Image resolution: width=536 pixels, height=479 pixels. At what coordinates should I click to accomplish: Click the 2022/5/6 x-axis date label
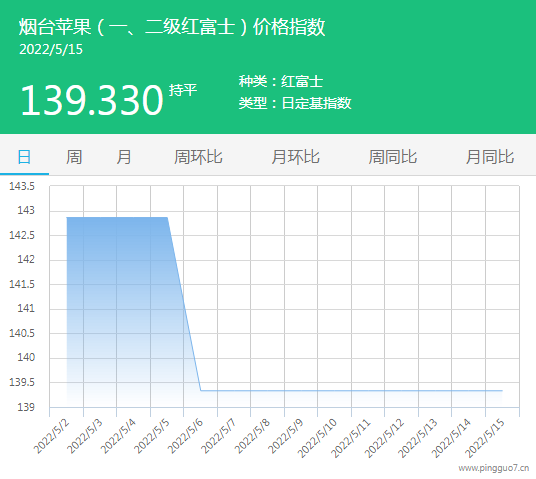coord(185,437)
